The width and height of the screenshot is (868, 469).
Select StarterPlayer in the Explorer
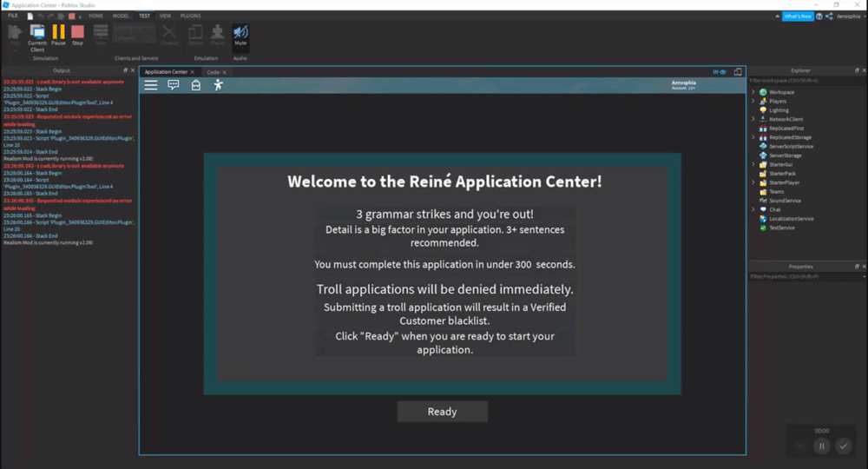(x=784, y=182)
